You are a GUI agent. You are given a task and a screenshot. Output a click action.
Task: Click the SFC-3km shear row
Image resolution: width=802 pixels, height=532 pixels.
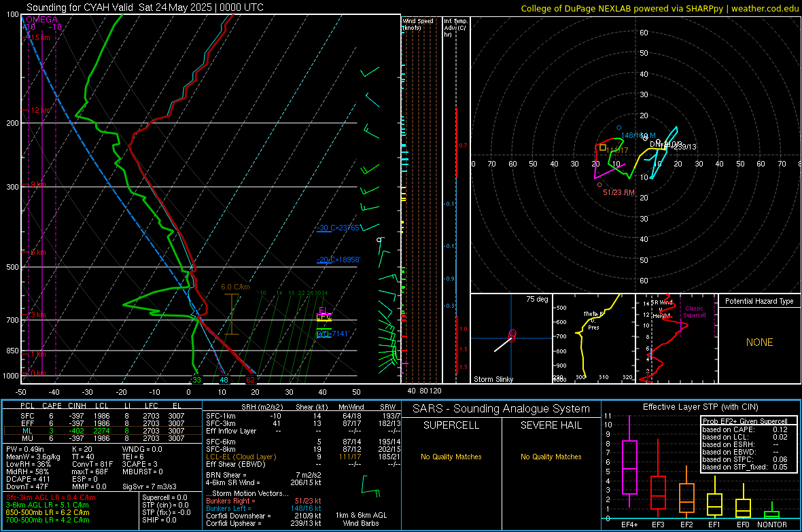303,423
